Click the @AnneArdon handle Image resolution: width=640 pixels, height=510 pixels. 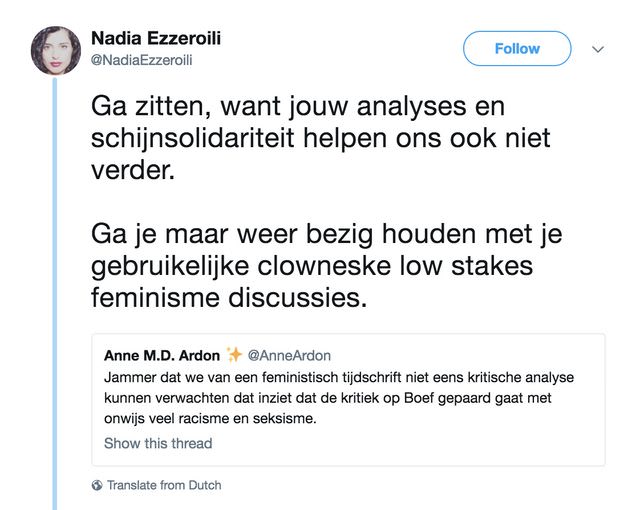click(289, 355)
